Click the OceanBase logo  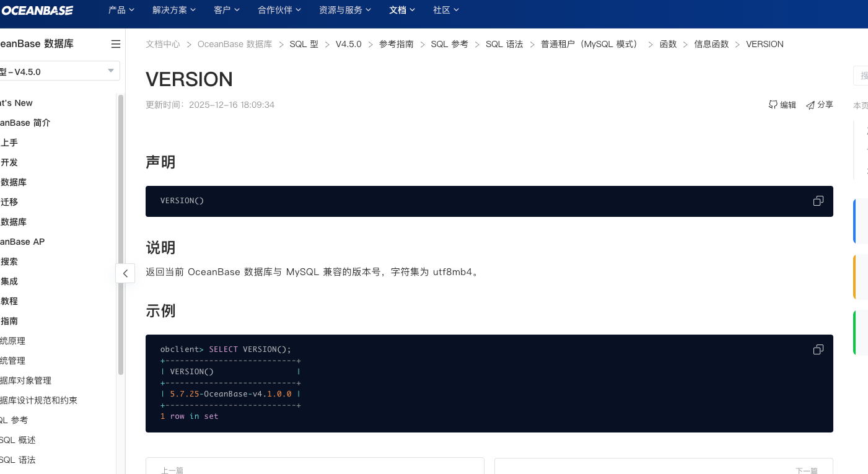37,10
